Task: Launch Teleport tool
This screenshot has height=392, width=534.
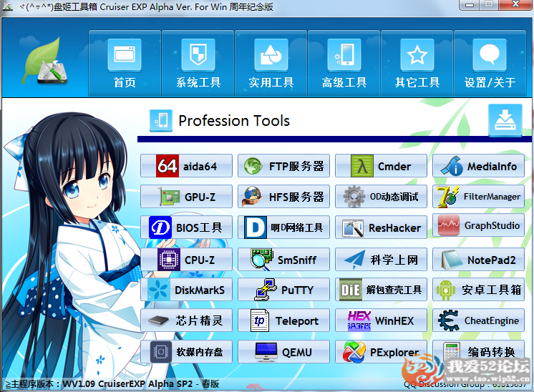Action: coord(283,320)
